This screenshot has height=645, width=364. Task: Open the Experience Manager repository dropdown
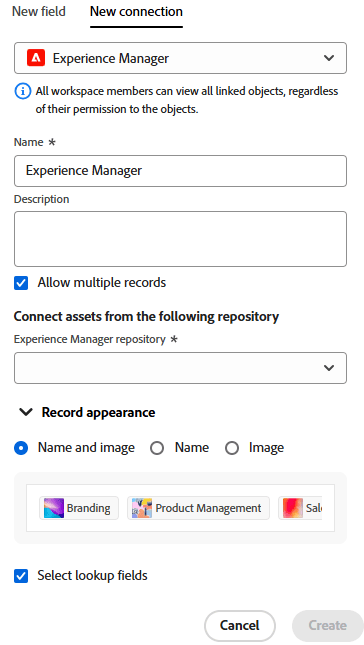click(x=180, y=368)
